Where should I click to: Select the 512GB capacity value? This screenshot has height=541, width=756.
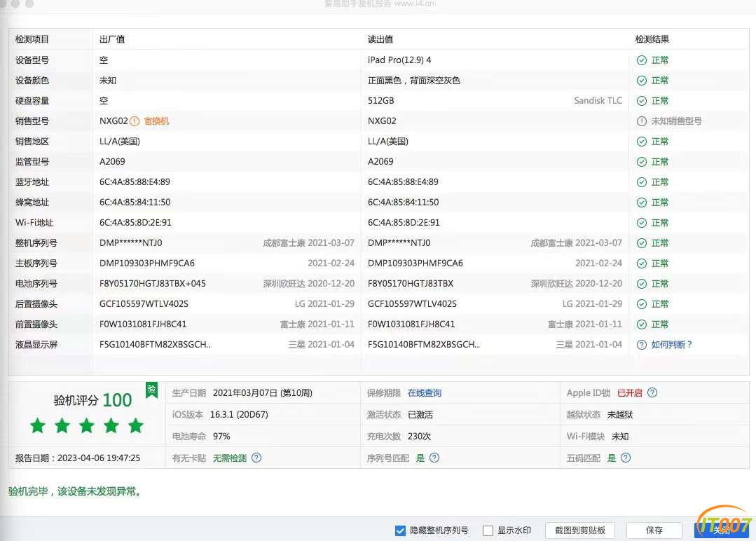[381, 101]
